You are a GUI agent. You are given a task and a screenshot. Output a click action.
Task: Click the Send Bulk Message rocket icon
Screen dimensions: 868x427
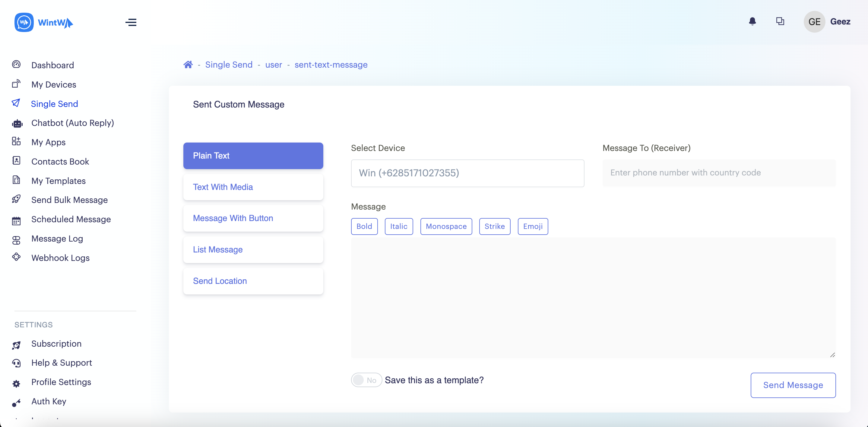pyautogui.click(x=16, y=199)
